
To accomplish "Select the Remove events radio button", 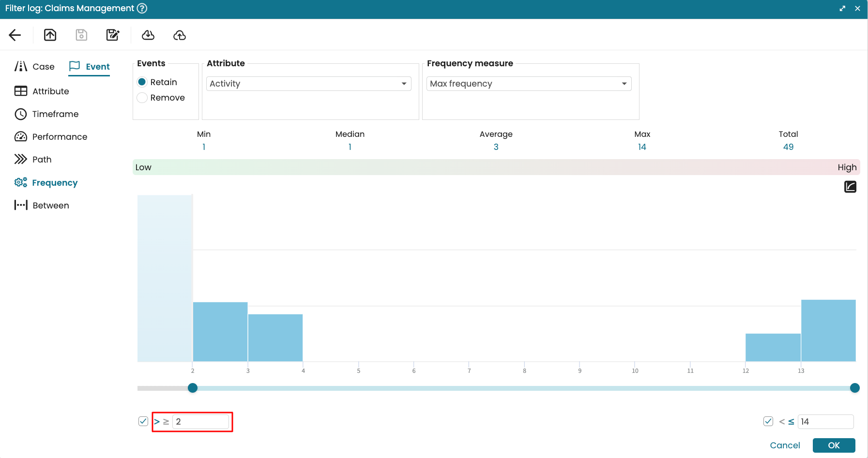I will pyautogui.click(x=142, y=98).
